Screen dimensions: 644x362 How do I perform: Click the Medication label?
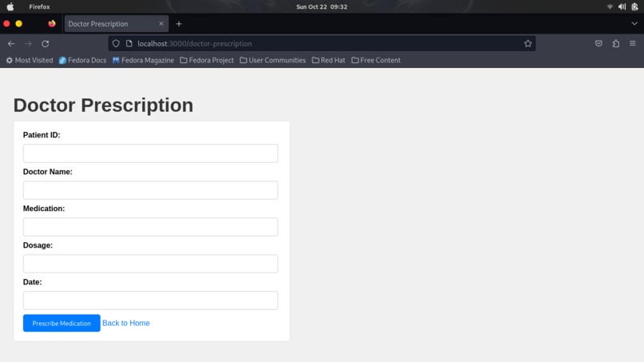tap(44, 209)
